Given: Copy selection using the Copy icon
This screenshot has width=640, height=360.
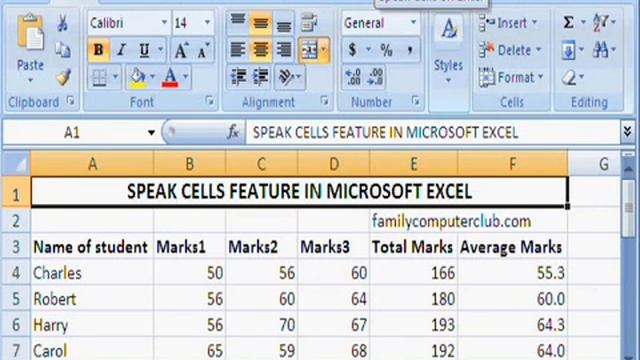Looking at the screenshot, I should coord(62,50).
